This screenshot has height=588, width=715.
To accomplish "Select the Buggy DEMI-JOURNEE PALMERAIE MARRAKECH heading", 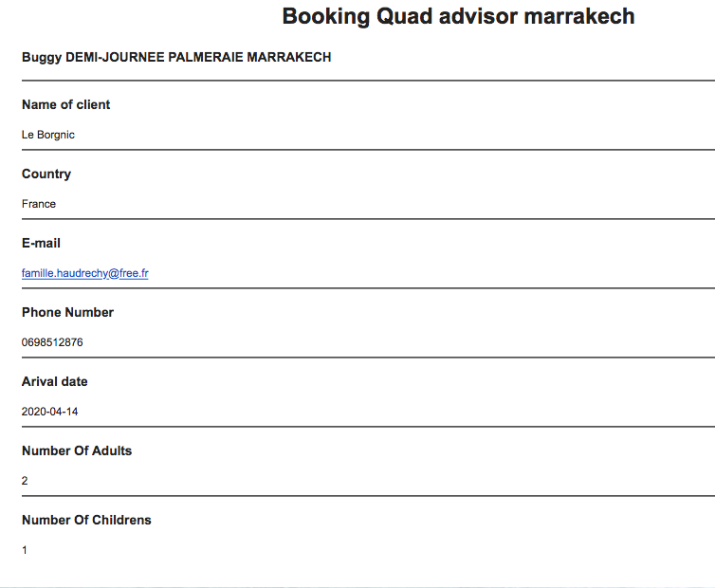I will click(x=176, y=58).
